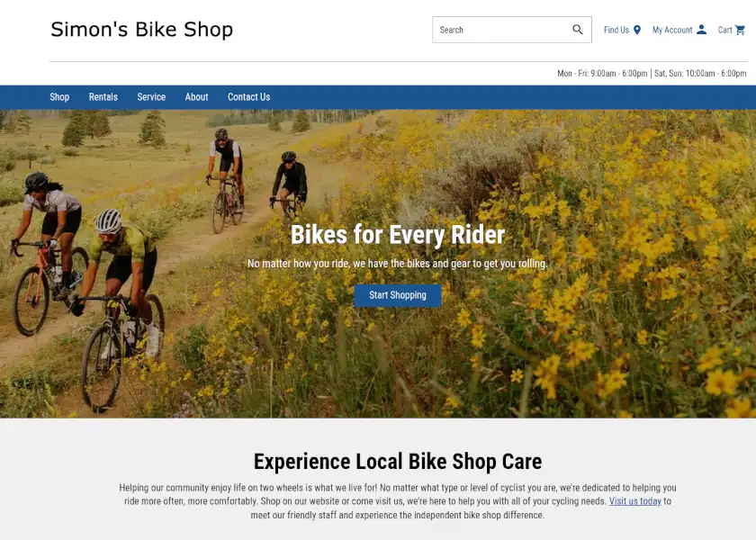Open the Shop menu

59,97
